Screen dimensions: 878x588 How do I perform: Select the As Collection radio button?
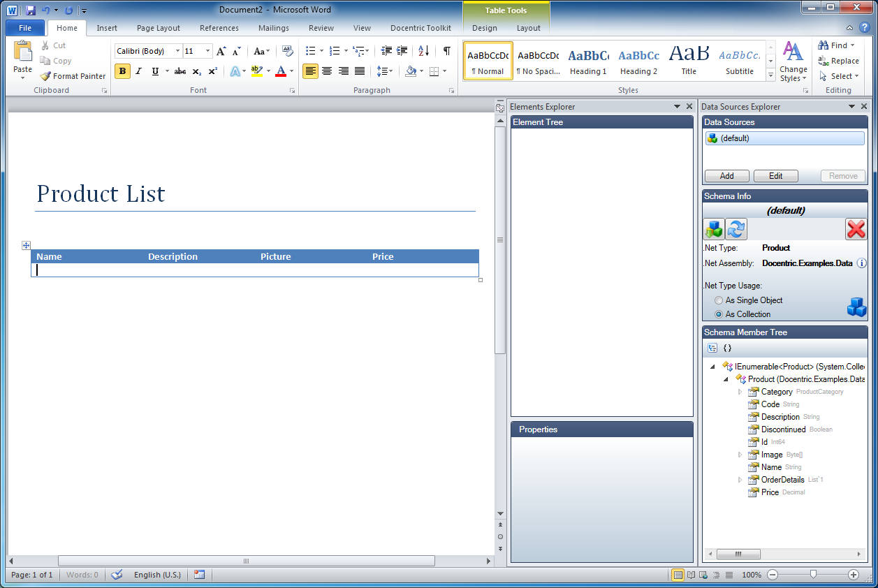(x=719, y=314)
